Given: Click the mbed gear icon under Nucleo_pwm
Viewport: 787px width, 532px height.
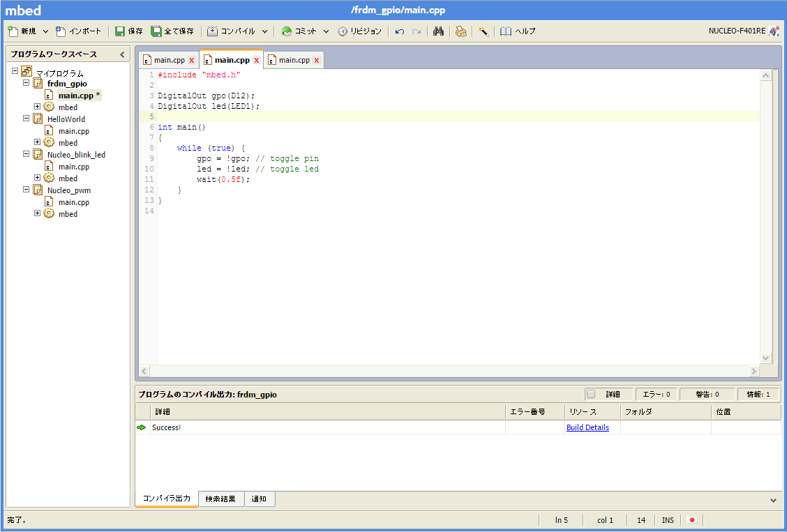Looking at the screenshot, I should click(x=49, y=213).
